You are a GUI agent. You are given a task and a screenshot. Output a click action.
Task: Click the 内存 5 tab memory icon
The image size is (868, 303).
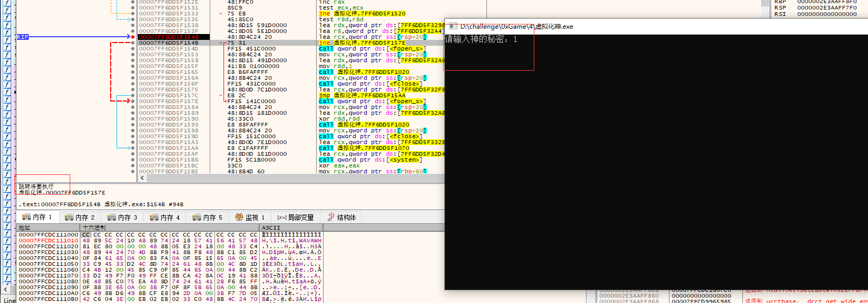tap(197, 217)
